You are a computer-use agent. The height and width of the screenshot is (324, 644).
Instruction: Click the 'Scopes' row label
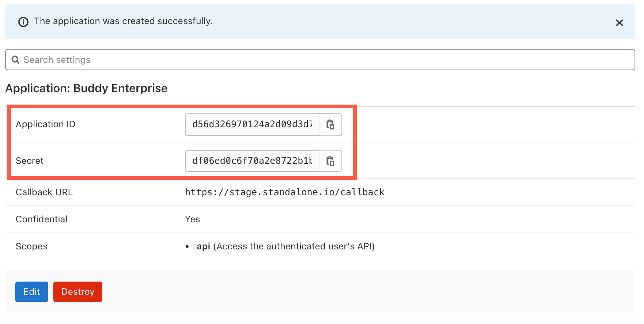click(31, 246)
